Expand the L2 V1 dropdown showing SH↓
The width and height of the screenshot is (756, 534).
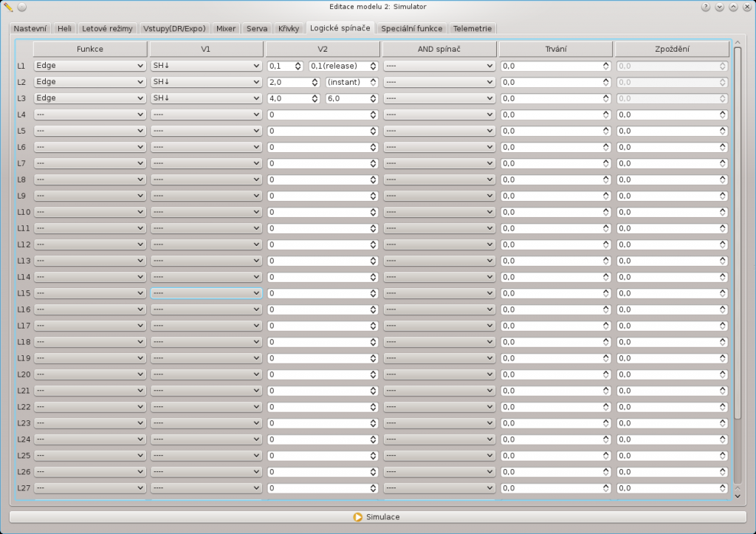point(206,82)
